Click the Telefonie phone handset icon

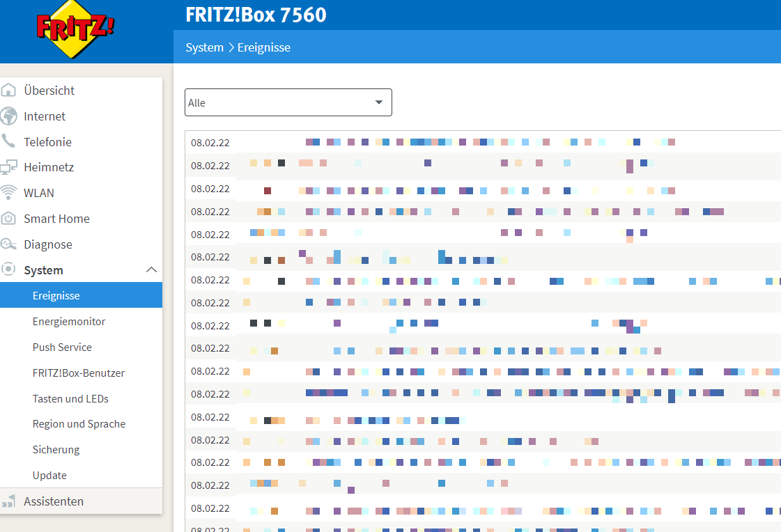coord(8,141)
